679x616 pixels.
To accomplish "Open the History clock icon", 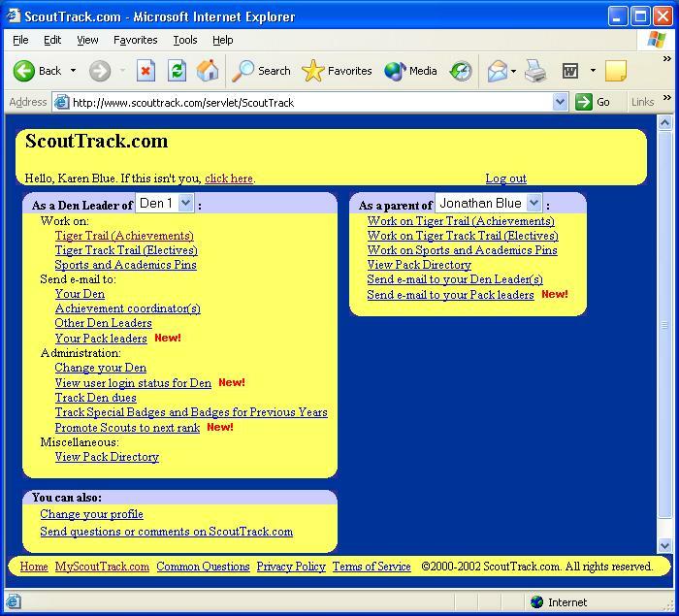I will tap(461, 71).
